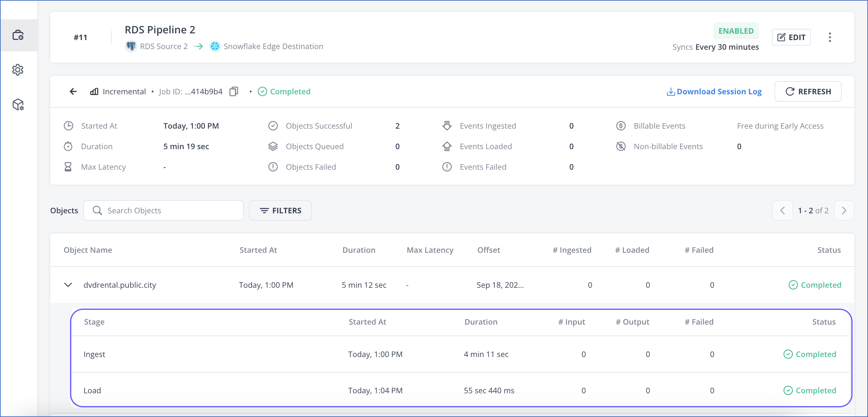Select the asset management cube icon
868x417 pixels.
[18, 104]
